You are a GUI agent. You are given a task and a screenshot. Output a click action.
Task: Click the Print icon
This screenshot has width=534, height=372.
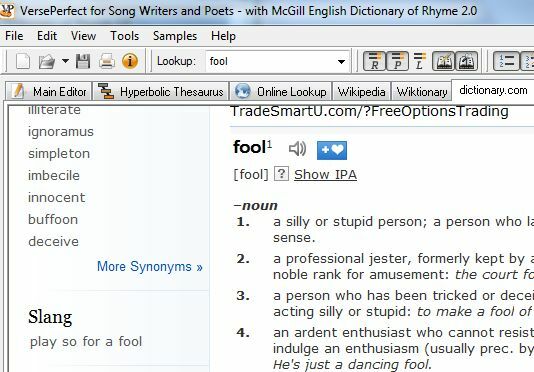pyautogui.click(x=107, y=62)
